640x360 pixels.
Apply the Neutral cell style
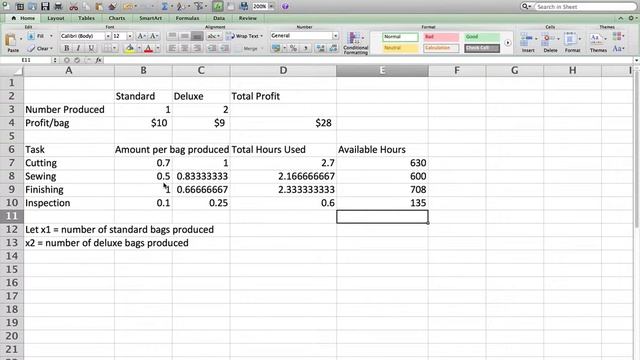(400, 48)
